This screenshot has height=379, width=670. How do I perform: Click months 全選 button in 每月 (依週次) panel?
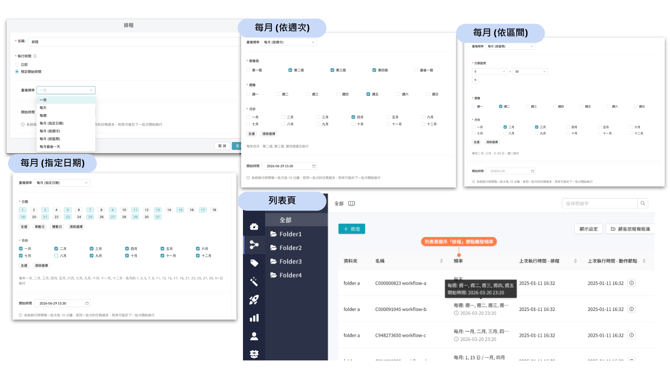(x=252, y=134)
